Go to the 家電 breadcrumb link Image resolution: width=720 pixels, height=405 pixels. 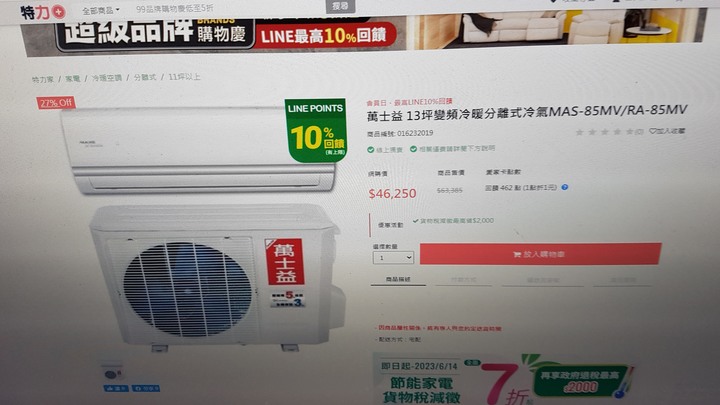pyautogui.click(x=73, y=79)
